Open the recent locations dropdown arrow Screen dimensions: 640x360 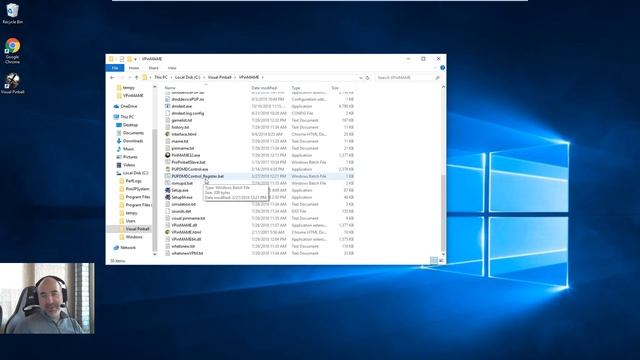(129, 78)
